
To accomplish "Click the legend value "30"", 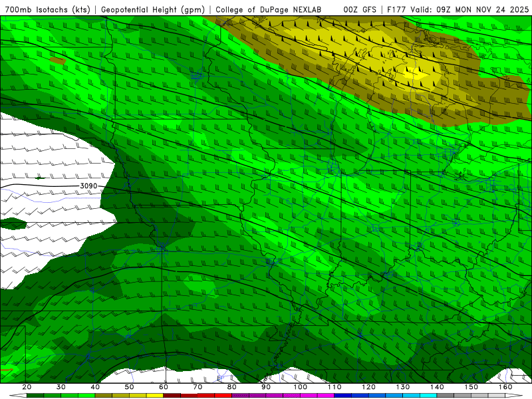I will (x=61, y=387).
